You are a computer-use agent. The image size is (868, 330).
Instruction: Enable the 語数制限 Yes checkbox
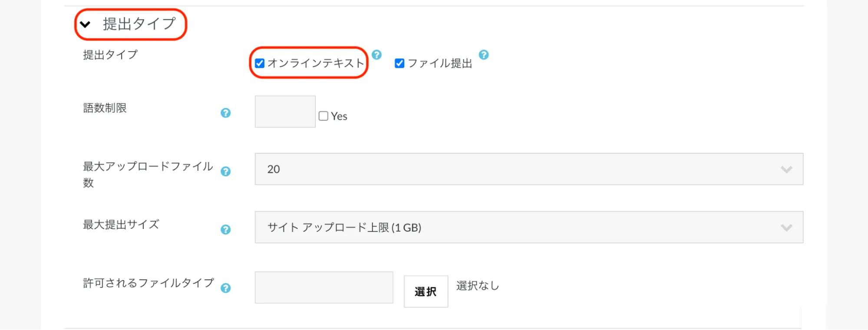(323, 116)
